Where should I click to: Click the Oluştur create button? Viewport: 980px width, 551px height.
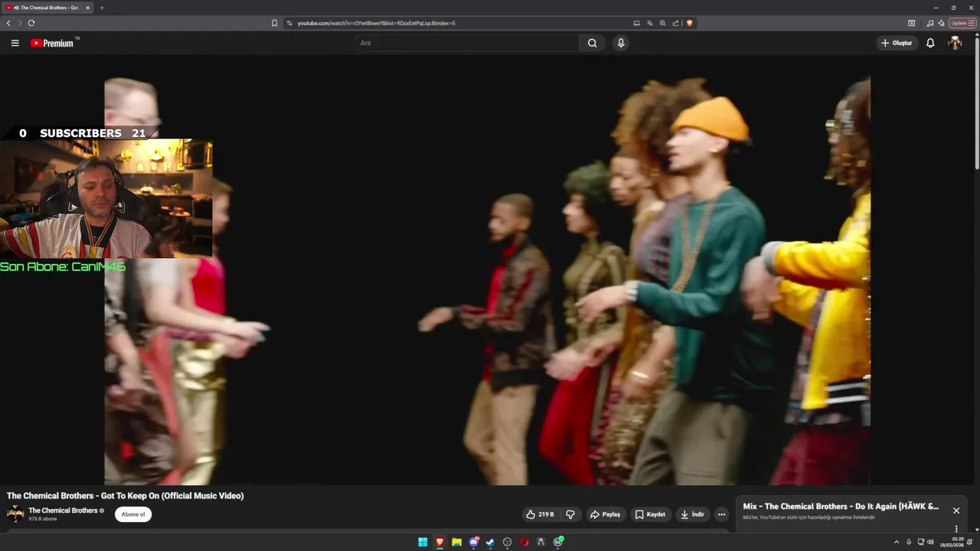[897, 43]
